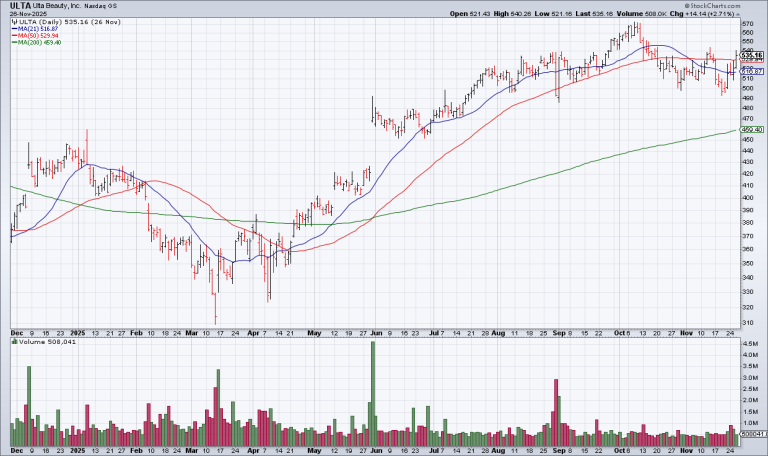
Task: Select the 'ULTA (Daily) 535.16 (26 Nov)' legend entry
Action: 66,22
